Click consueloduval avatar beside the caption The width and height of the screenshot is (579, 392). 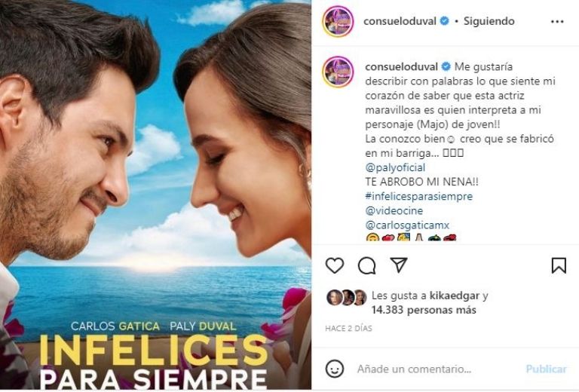coord(338,72)
